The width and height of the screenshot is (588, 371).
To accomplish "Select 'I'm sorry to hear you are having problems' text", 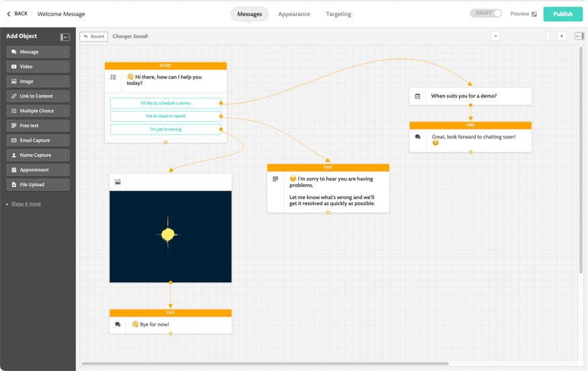I will [331, 182].
